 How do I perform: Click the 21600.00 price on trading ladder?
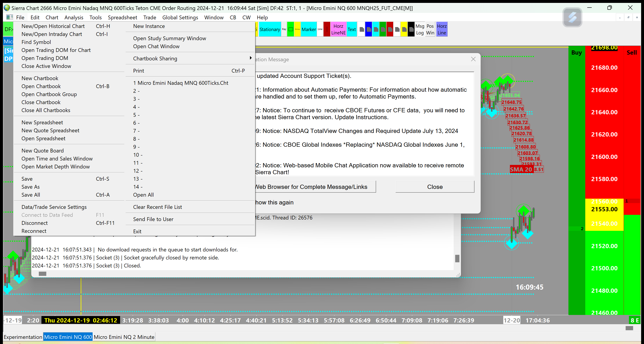pos(604,157)
